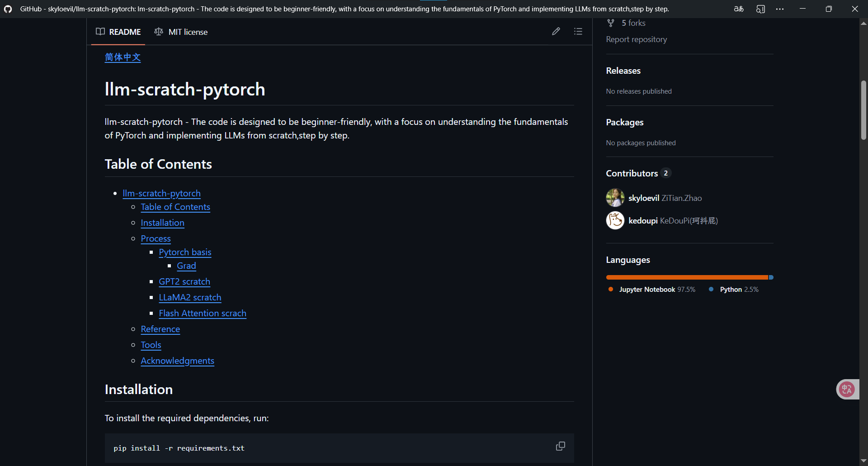Click the Installation section heading
The height and width of the screenshot is (466, 868).
pyautogui.click(x=139, y=390)
